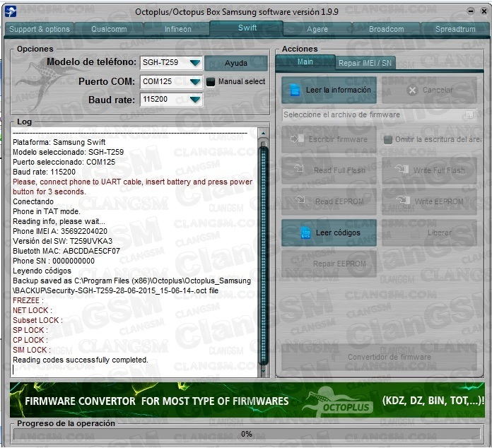The image size is (492, 448).
Task: Click the Read EEPROM button
Action: click(329, 201)
